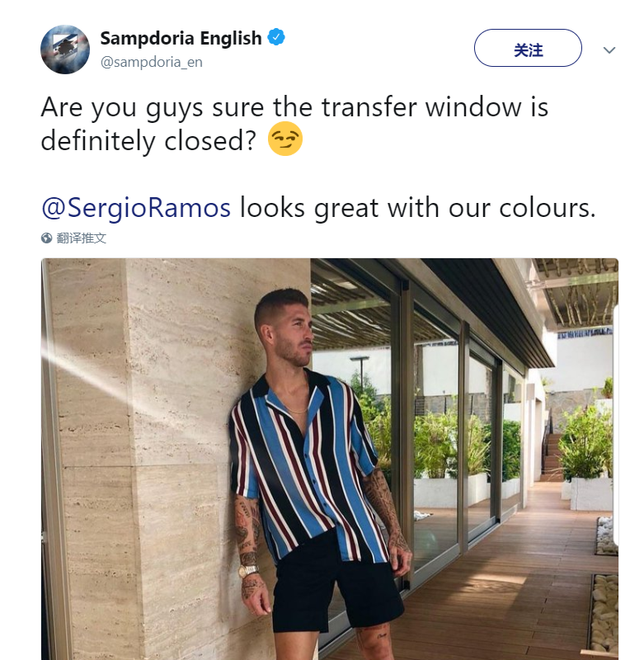Click the smirking face emoji

pyautogui.click(x=285, y=139)
